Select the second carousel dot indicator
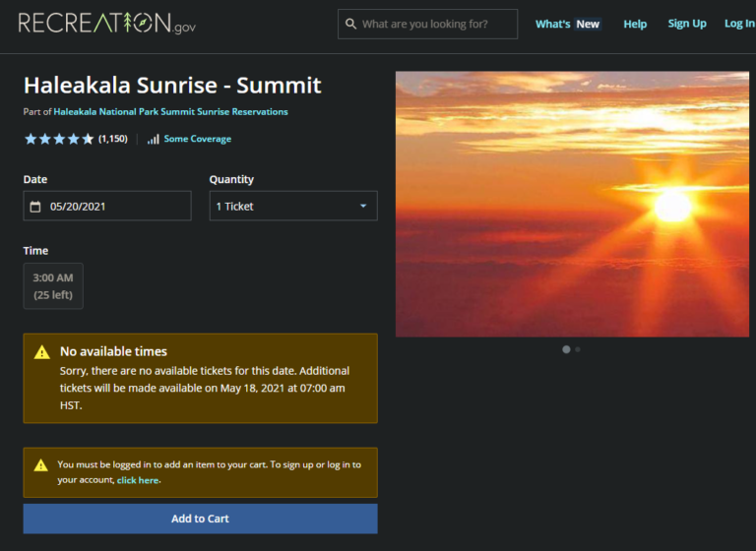The width and height of the screenshot is (756, 551). 578,349
